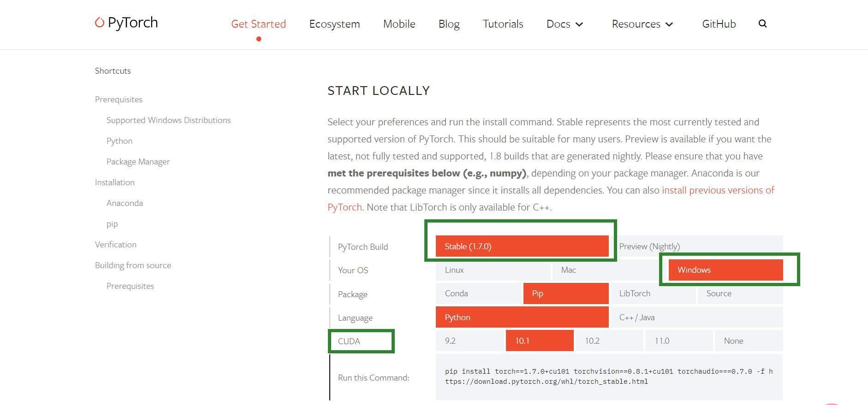868x405 pixels.
Task: Jump to Building from source shortcut
Action: [x=133, y=265]
